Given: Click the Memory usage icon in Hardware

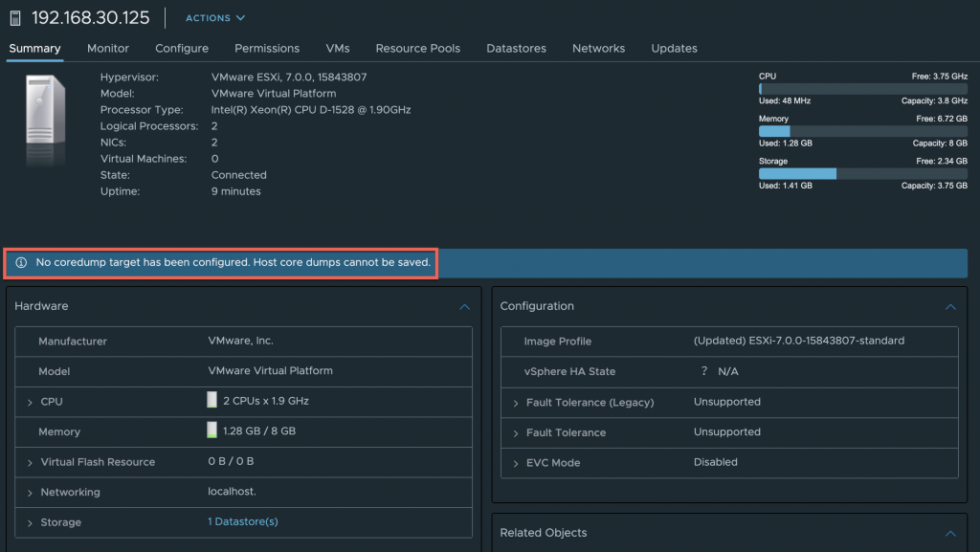Looking at the screenshot, I should (212, 431).
